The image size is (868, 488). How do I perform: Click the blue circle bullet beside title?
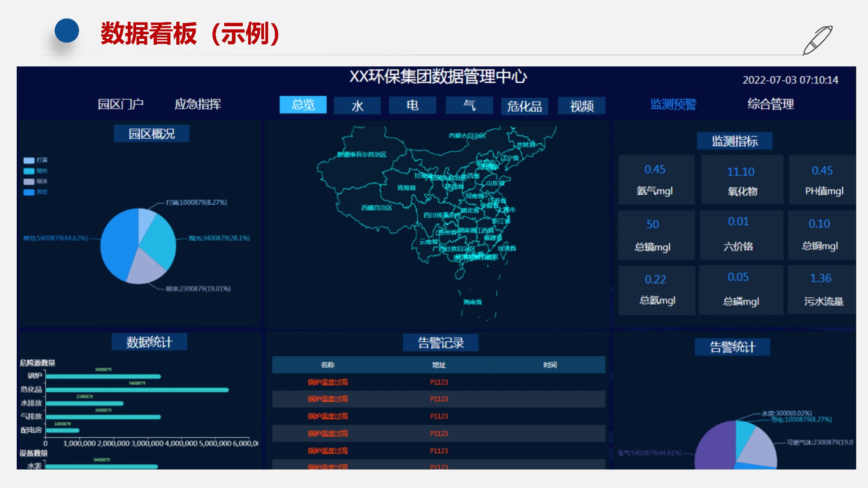(67, 31)
